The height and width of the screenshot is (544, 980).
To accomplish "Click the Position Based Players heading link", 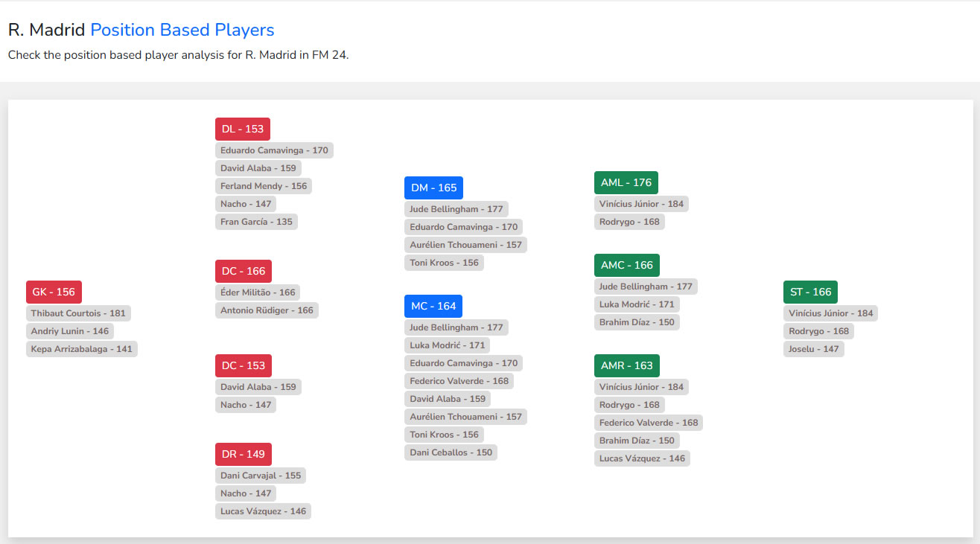I will (182, 30).
